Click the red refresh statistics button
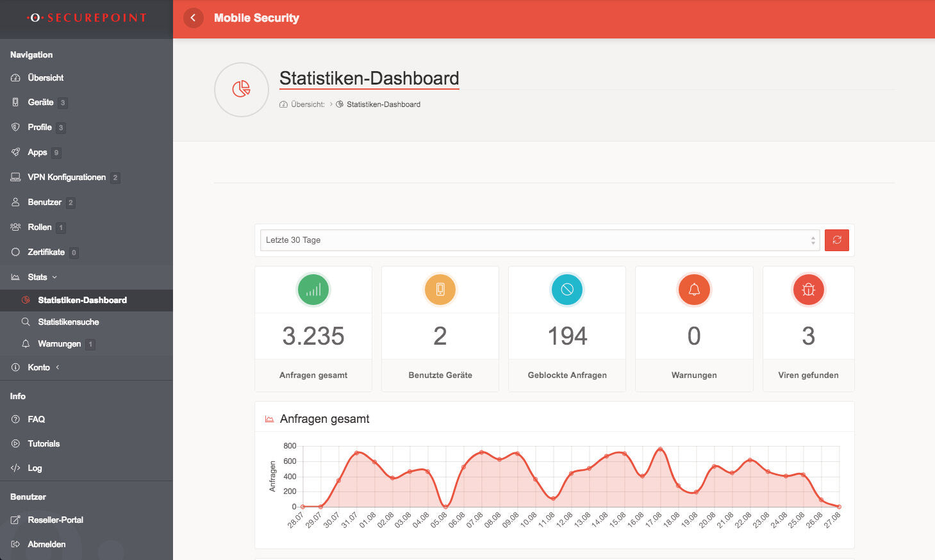Viewport: 935px width, 560px height. tap(836, 240)
